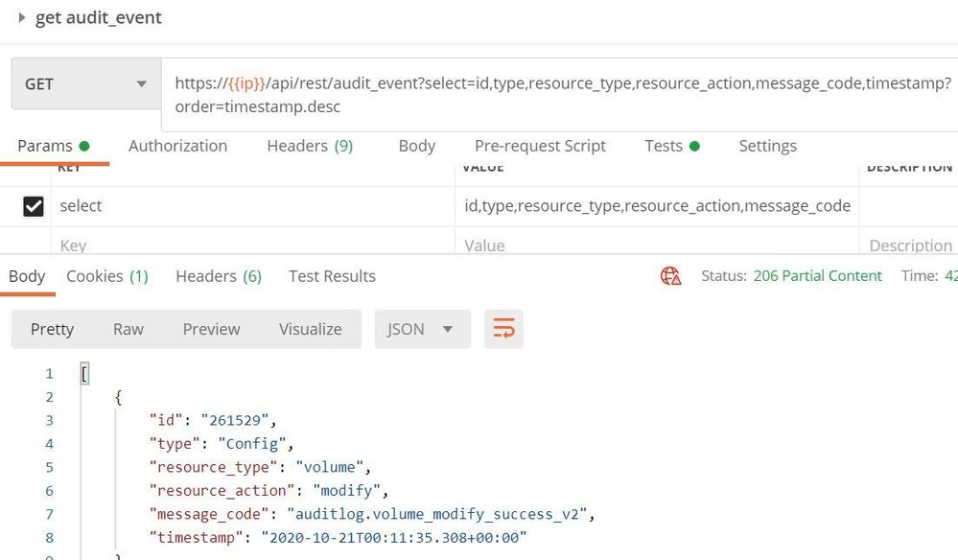This screenshot has width=958, height=560.
Task: Click the network globe warning icon
Action: point(671,276)
